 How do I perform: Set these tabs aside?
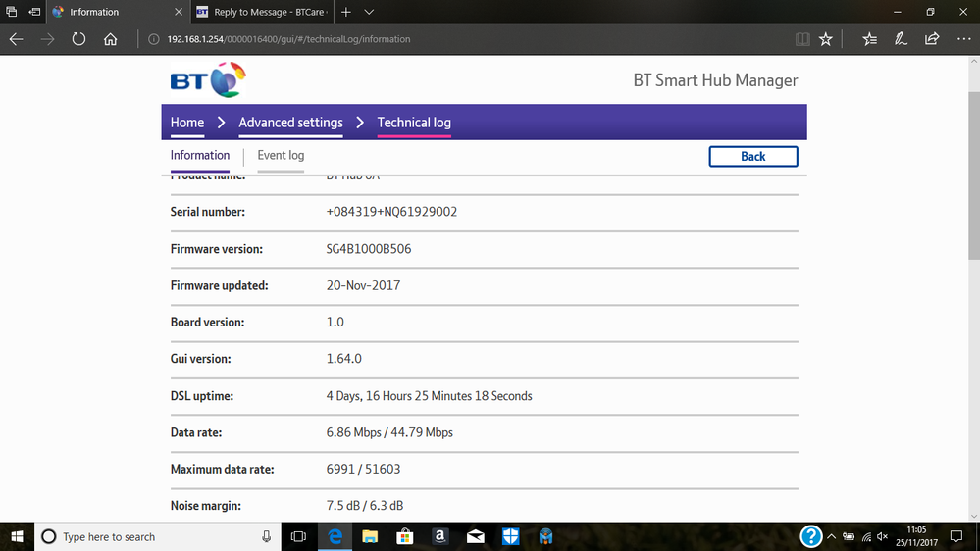coord(34,12)
